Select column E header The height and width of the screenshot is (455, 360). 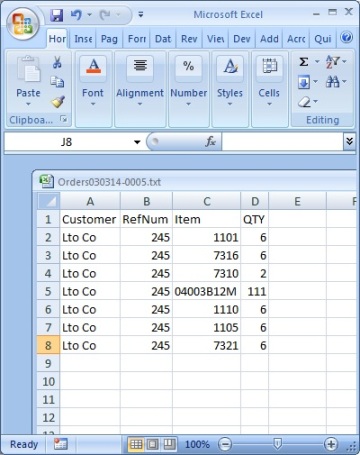click(x=297, y=201)
